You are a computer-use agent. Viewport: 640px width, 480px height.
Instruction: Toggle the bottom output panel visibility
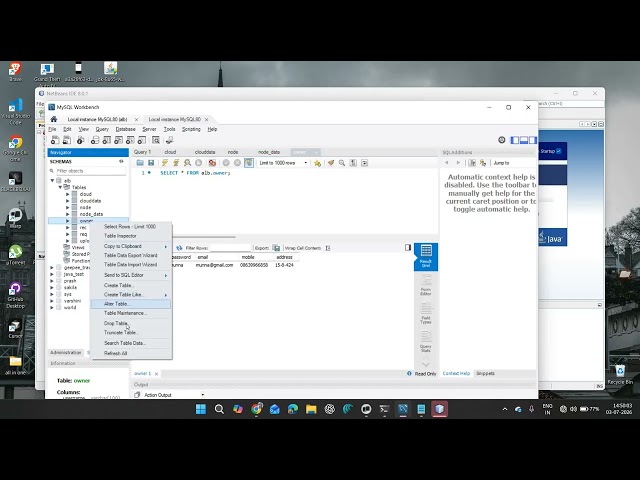coord(524,140)
